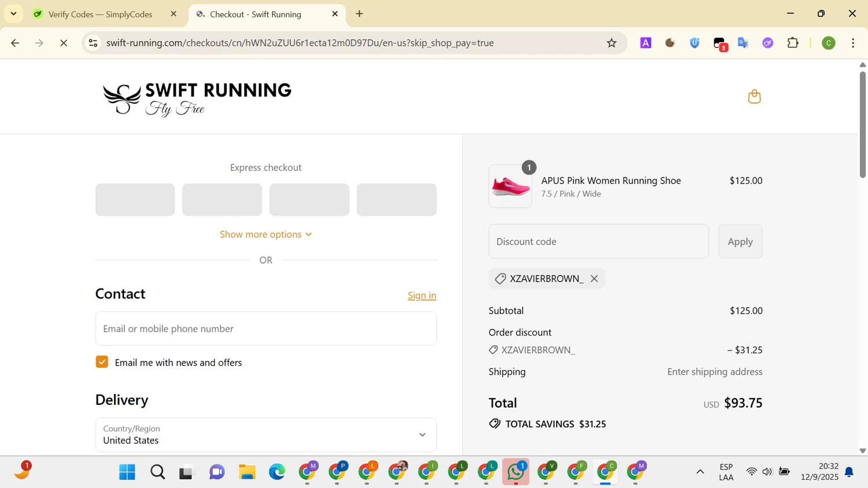Expand 'Show more options' for express checkout
This screenshot has width=868, height=488.
(x=266, y=234)
